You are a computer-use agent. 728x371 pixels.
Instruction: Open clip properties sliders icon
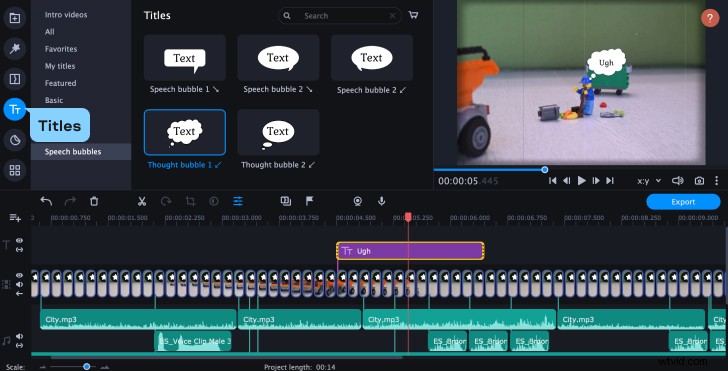tap(238, 201)
